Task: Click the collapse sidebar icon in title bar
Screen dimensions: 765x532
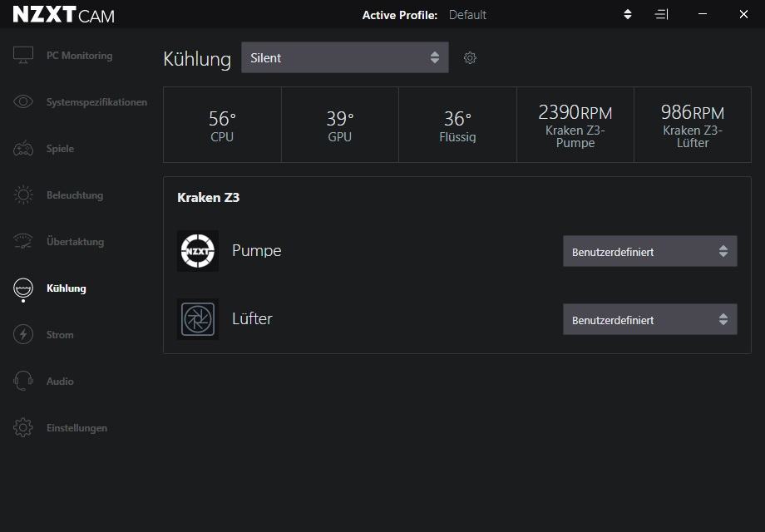Action: (x=661, y=14)
